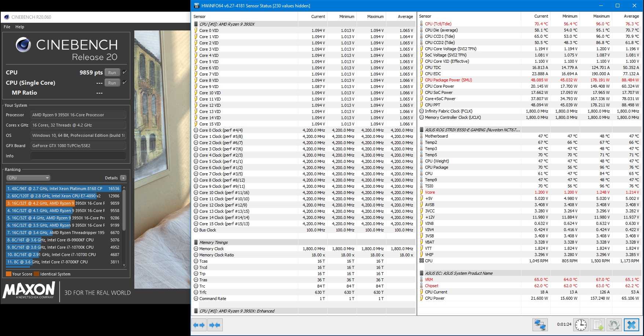Toggle the CPU test checkbox
Viewport: 644px width, 336px height.
tap(125, 72)
